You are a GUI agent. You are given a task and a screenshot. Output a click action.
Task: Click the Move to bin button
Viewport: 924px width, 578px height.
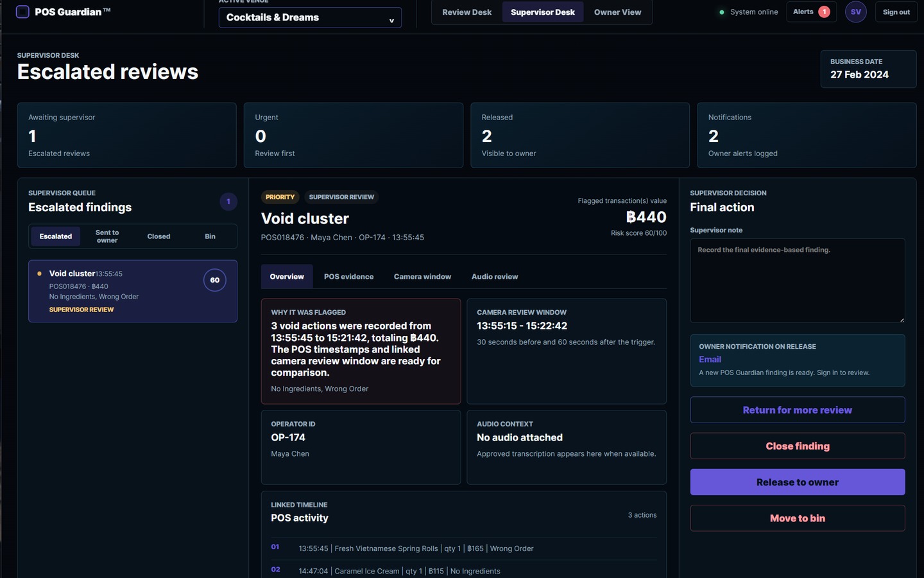(798, 518)
